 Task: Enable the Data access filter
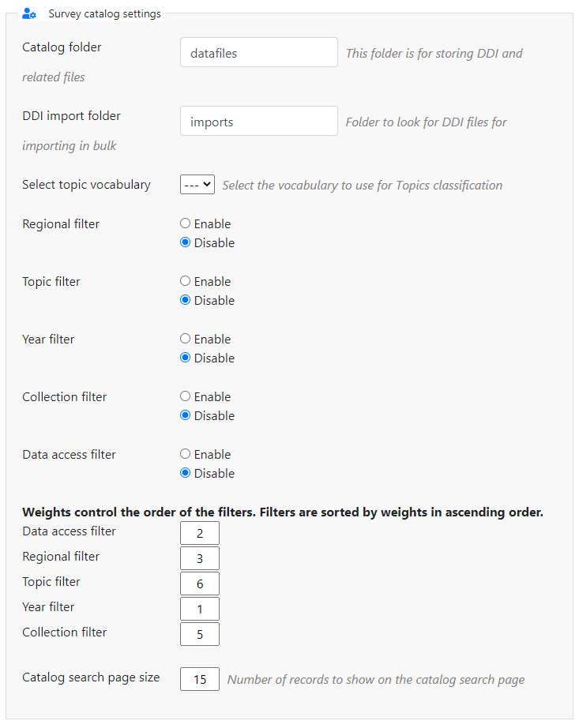point(186,453)
